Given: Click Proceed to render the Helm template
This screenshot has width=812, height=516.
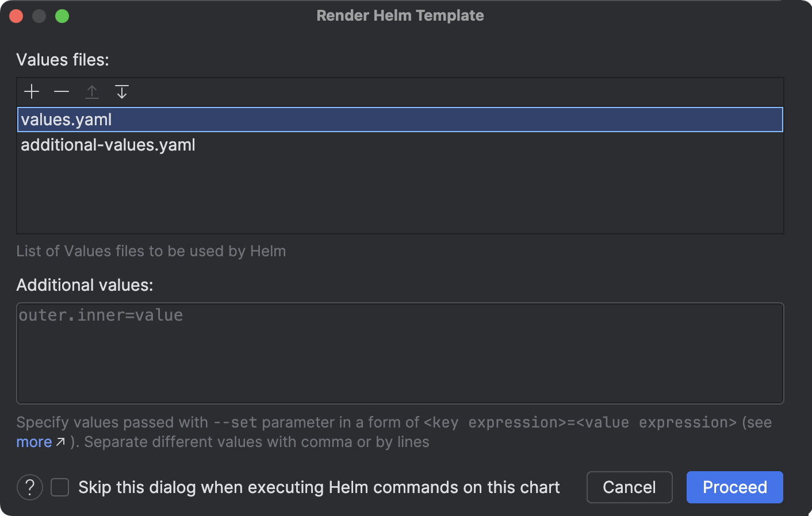Looking at the screenshot, I should [734, 487].
